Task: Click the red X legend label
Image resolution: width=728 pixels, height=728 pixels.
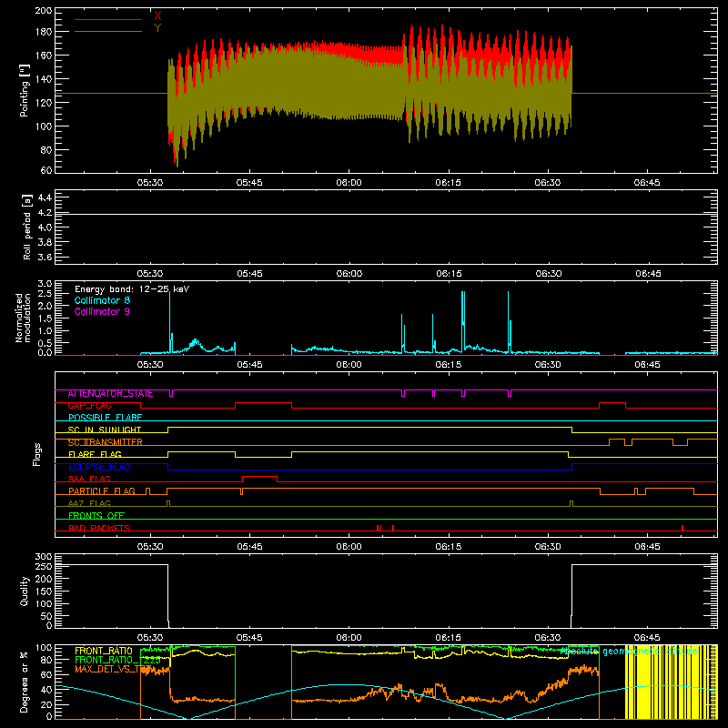Action: coord(157,16)
